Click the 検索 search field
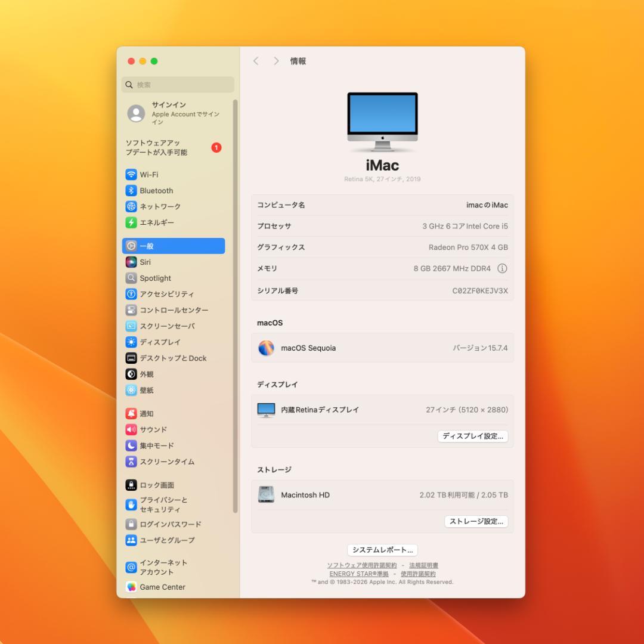This screenshot has height=644, width=644. pyautogui.click(x=178, y=85)
